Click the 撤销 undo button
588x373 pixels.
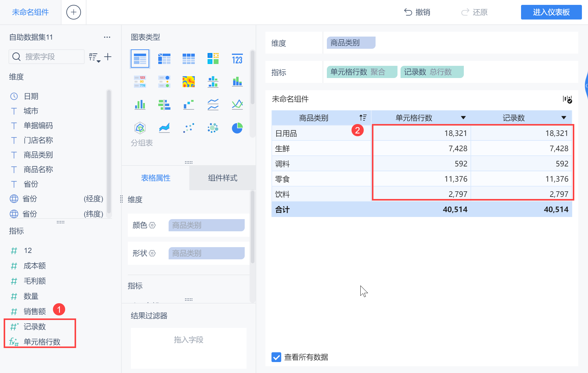click(x=417, y=12)
